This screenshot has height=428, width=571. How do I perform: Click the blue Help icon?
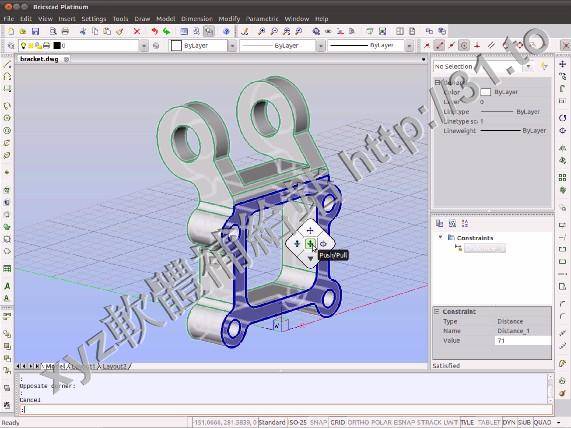pos(227,32)
